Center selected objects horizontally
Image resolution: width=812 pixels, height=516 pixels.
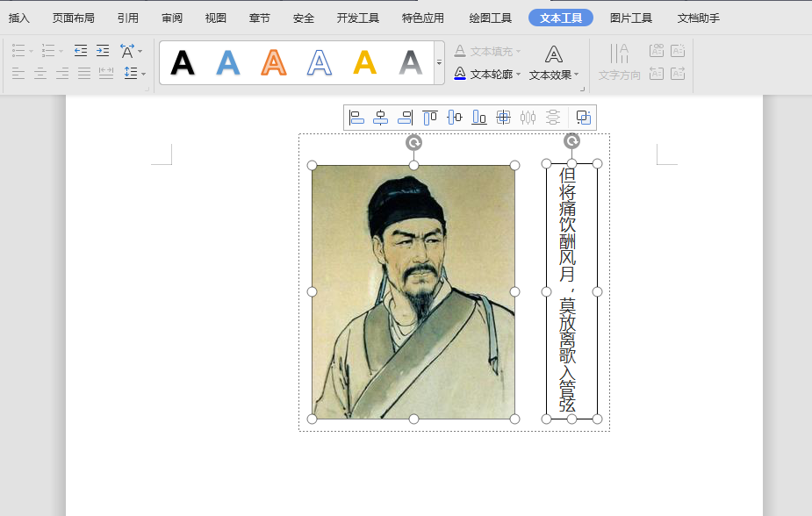(381, 118)
